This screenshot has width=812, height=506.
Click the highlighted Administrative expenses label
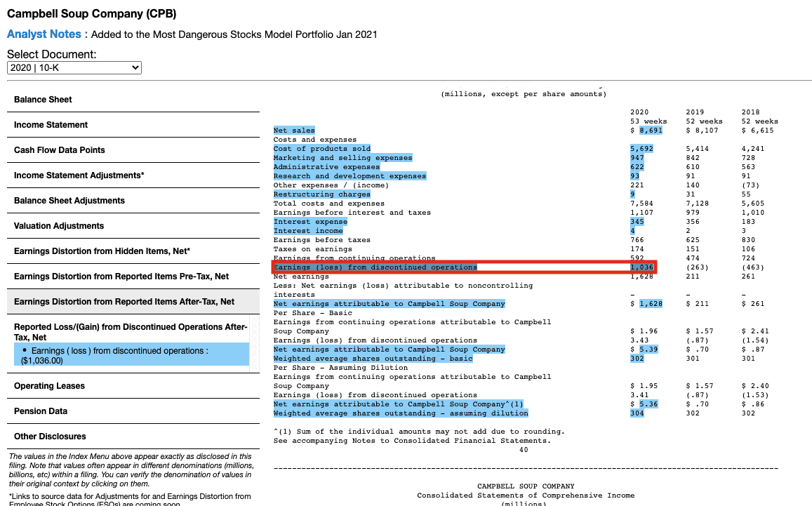click(x=327, y=167)
